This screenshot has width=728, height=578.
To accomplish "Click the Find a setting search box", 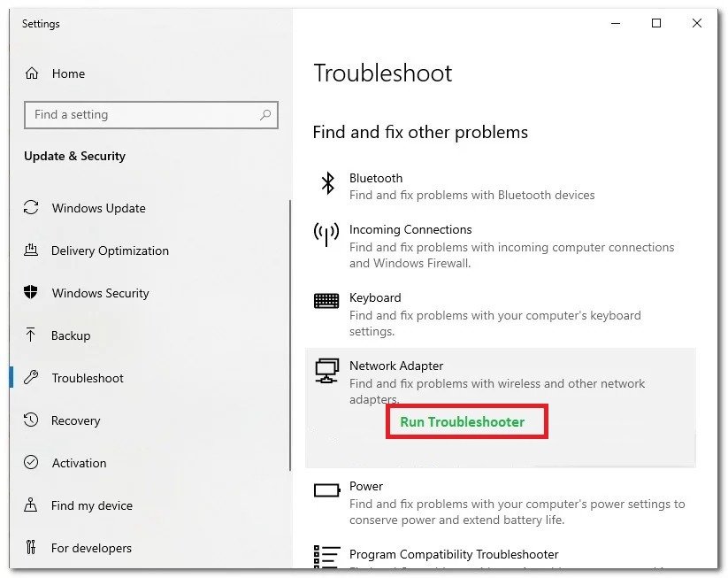I will pyautogui.click(x=150, y=115).
